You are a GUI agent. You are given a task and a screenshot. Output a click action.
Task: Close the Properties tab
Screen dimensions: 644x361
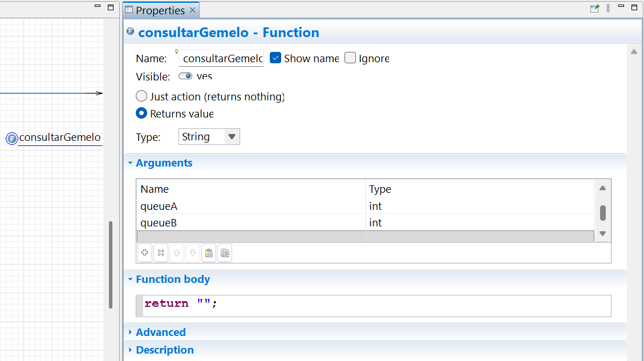[192, 10]
